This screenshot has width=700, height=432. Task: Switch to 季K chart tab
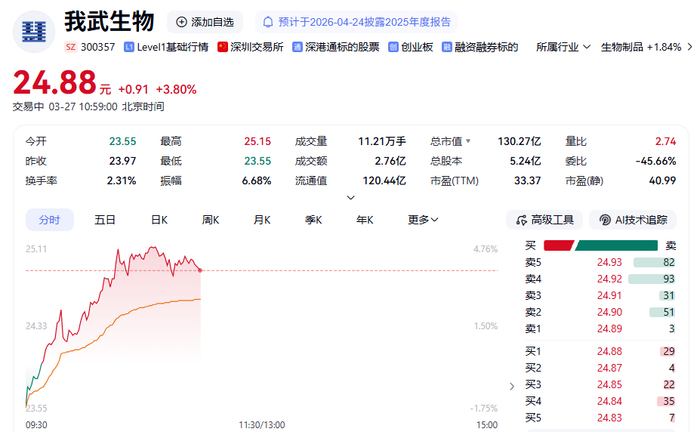[313, 220]
